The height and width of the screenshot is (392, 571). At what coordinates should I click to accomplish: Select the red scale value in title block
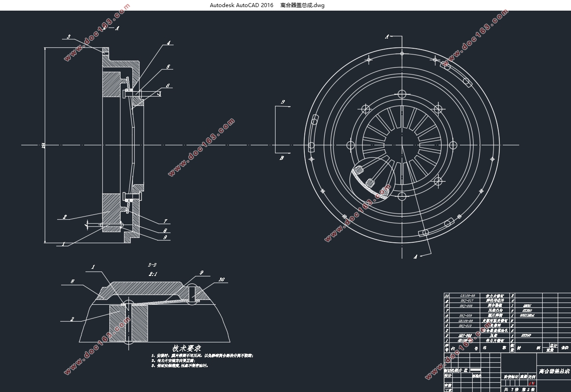[x=532, y=383]
